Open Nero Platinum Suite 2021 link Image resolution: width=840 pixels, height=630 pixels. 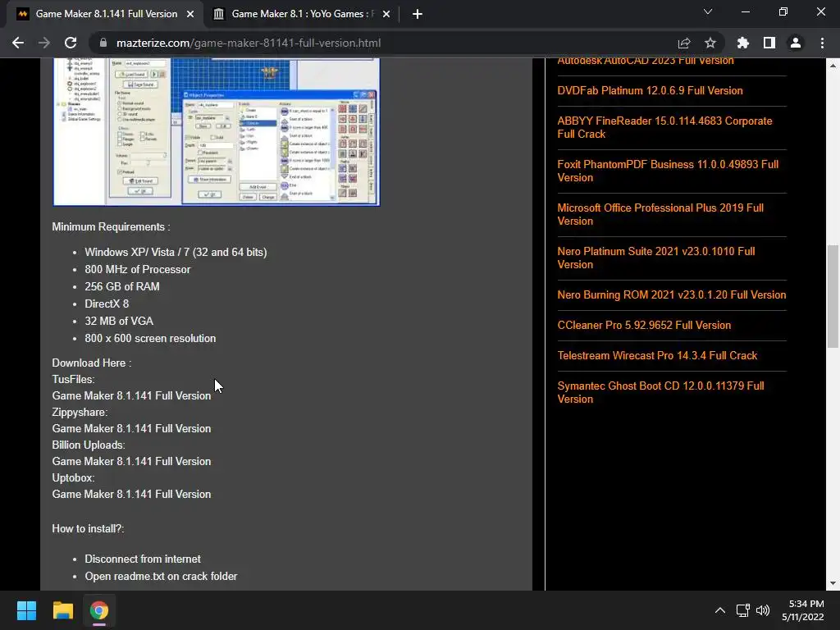point(656,258)
